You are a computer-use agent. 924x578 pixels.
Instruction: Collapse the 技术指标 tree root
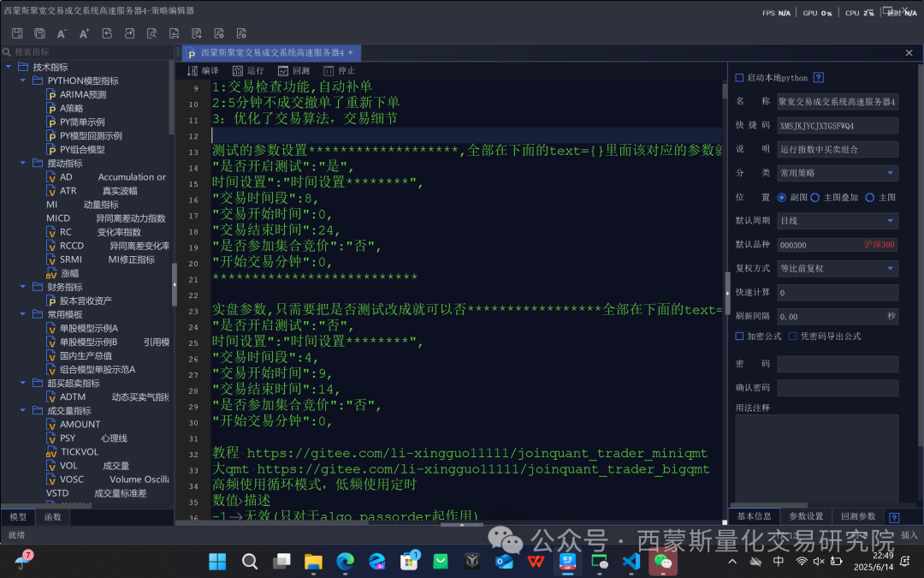click(x=9, y=67)
